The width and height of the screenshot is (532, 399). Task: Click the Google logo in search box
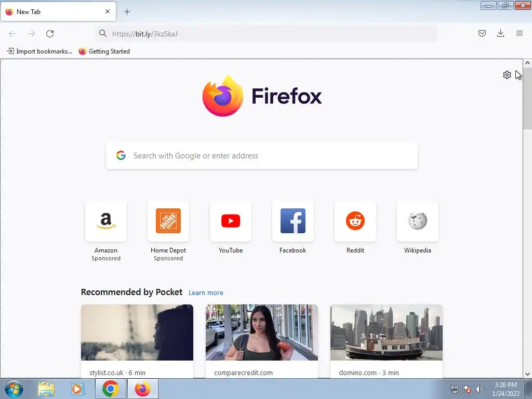121,155
